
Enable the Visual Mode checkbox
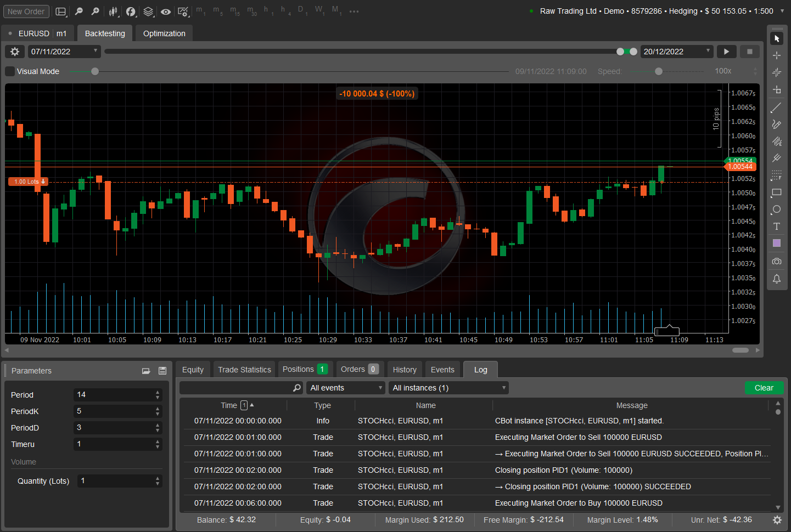point(10,71)
